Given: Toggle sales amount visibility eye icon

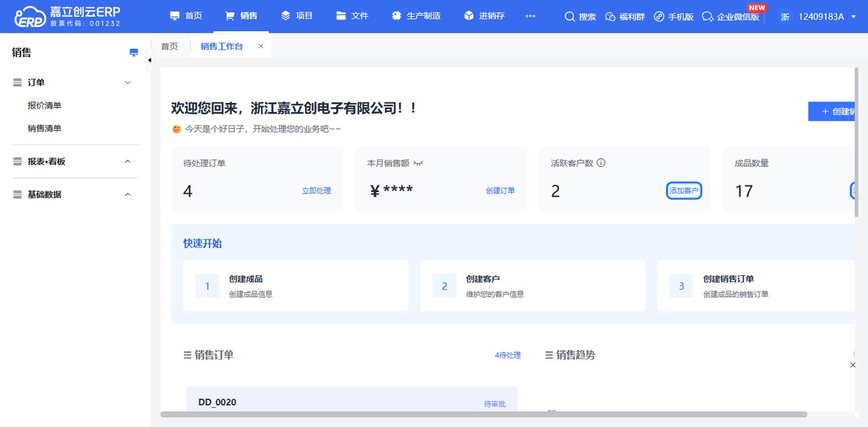Looking at the screenshot, I should (x=418, y=163).
